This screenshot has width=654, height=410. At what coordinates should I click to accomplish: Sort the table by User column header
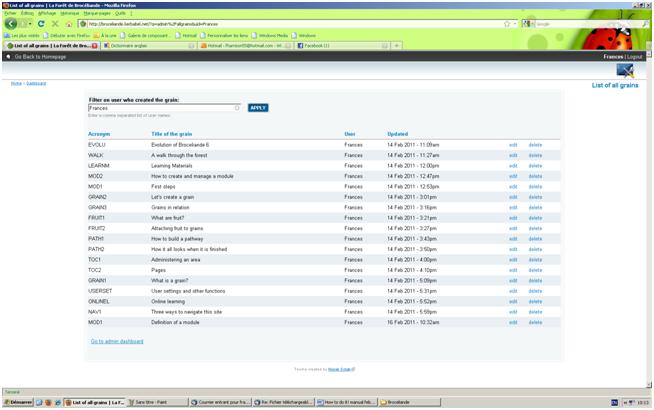(x=350, y=134)
